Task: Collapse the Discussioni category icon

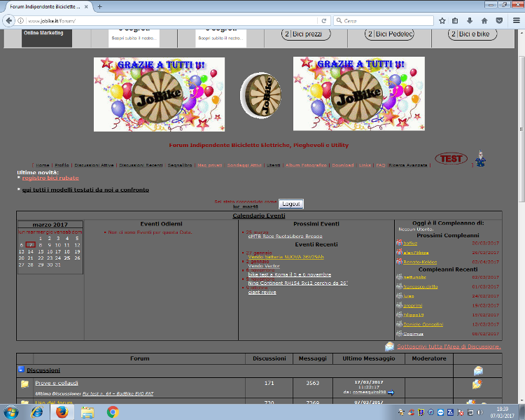Action: coord(21,370)
